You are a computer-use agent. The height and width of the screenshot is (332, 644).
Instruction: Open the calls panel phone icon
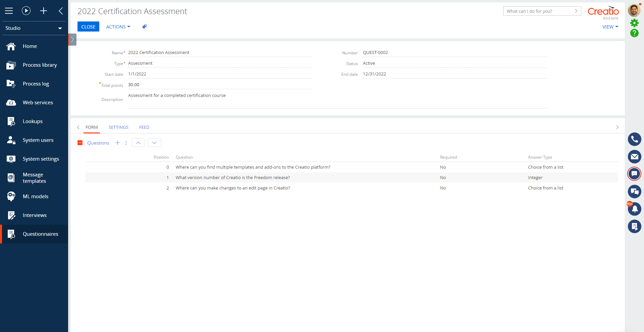(x=635, y=139)
